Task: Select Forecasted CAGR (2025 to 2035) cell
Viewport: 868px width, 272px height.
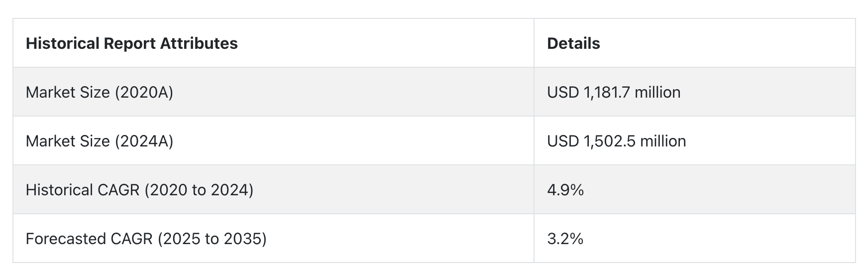Action: [273, 239]
